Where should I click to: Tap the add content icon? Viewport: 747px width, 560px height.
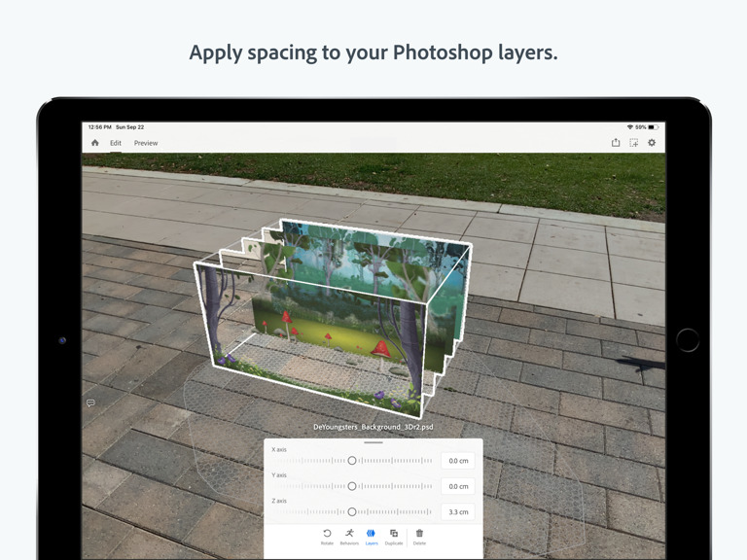633,143
